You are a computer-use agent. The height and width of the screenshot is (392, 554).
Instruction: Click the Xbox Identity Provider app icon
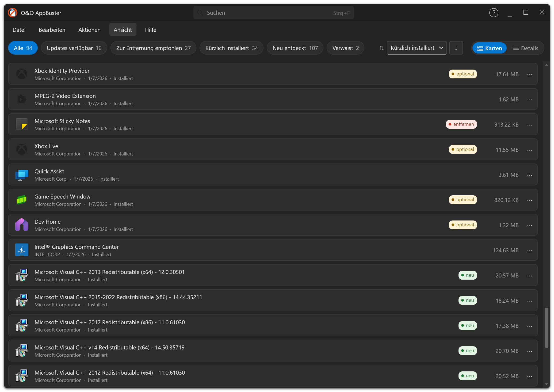[22, 74]
